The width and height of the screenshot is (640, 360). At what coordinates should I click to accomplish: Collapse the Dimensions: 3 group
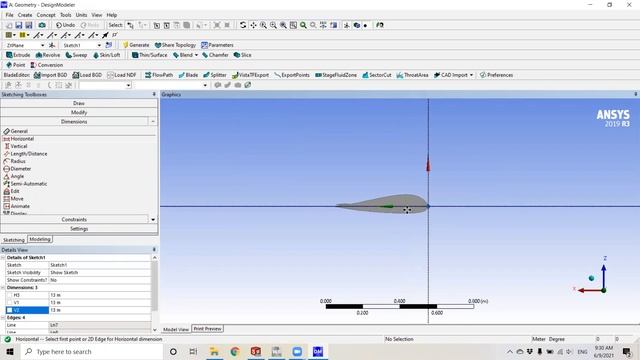pos(3,288)
